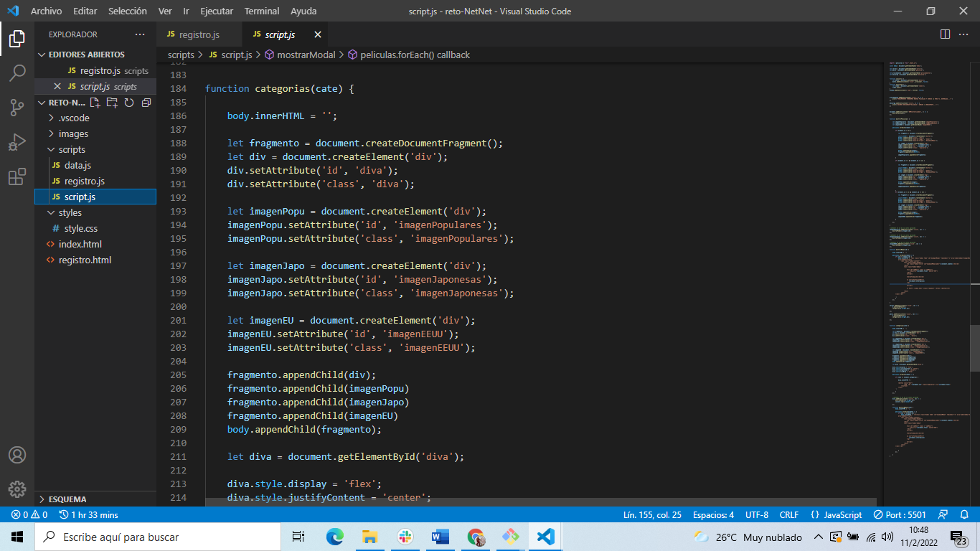Image resolution: width=980 pixels, height=551 pixels.
Task: Change file encoding UTF-8
Action: click(x=757, y=515)
